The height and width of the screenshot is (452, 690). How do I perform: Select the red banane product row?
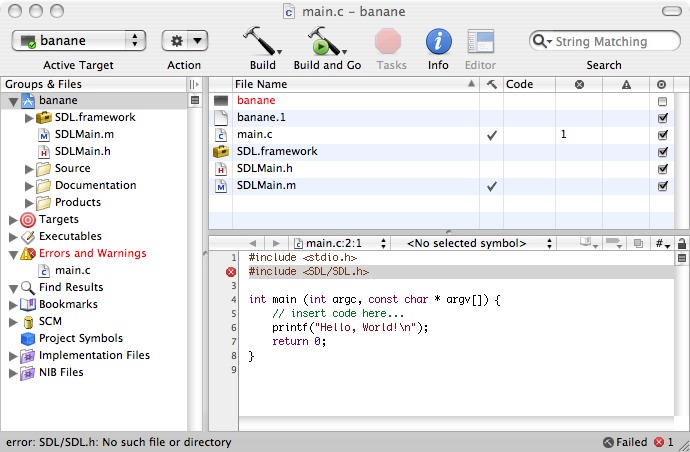tap(441, 101)
